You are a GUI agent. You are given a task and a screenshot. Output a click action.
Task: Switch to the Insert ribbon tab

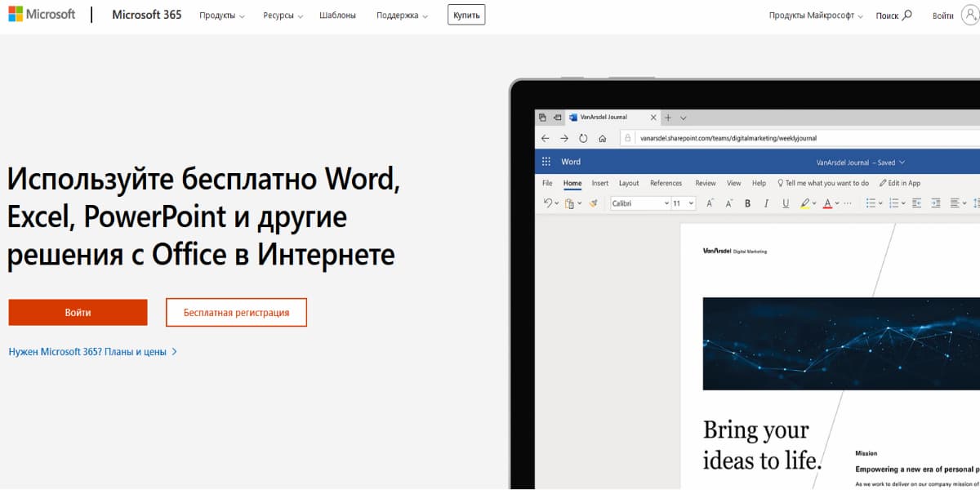600,183
